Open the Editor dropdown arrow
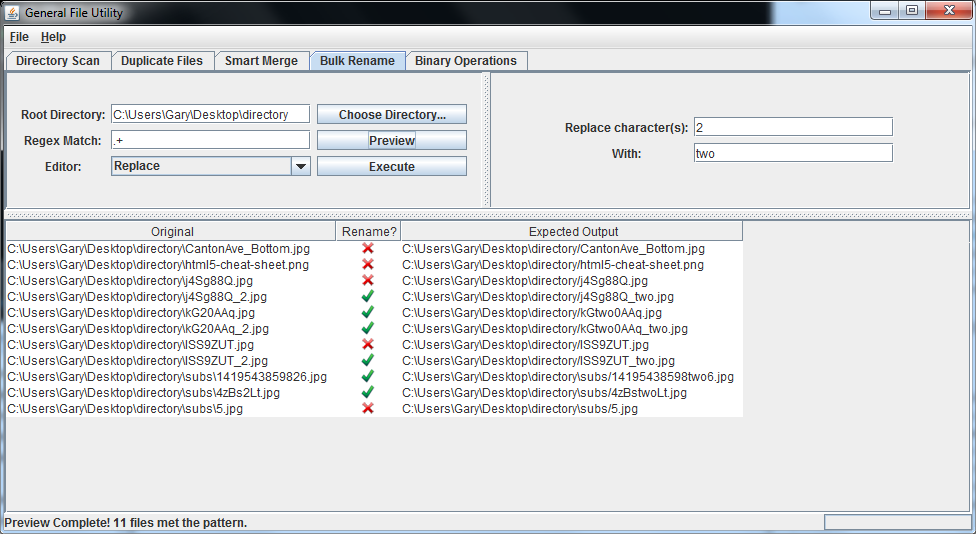 tap(301, 166)
